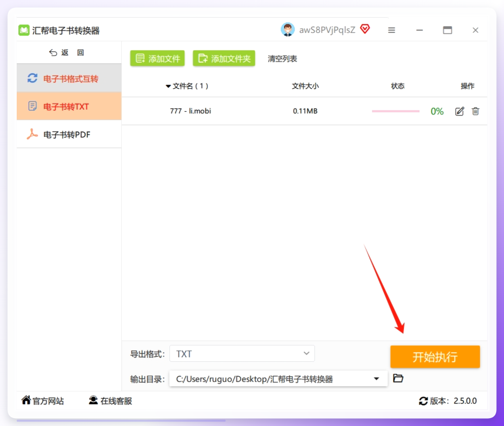Viewport: 504px width, 426px height.
Task: Click the refresh icon next to 版本
Action: (x=423, y=401)
